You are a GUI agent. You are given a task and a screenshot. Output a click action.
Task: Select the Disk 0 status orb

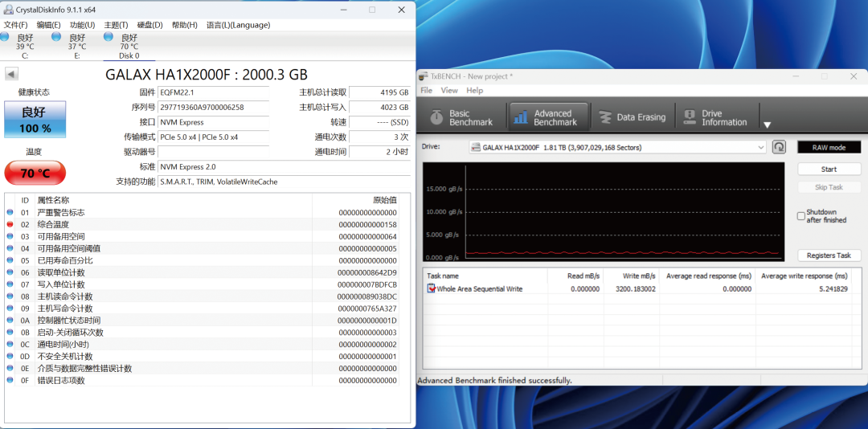[108, 36]
